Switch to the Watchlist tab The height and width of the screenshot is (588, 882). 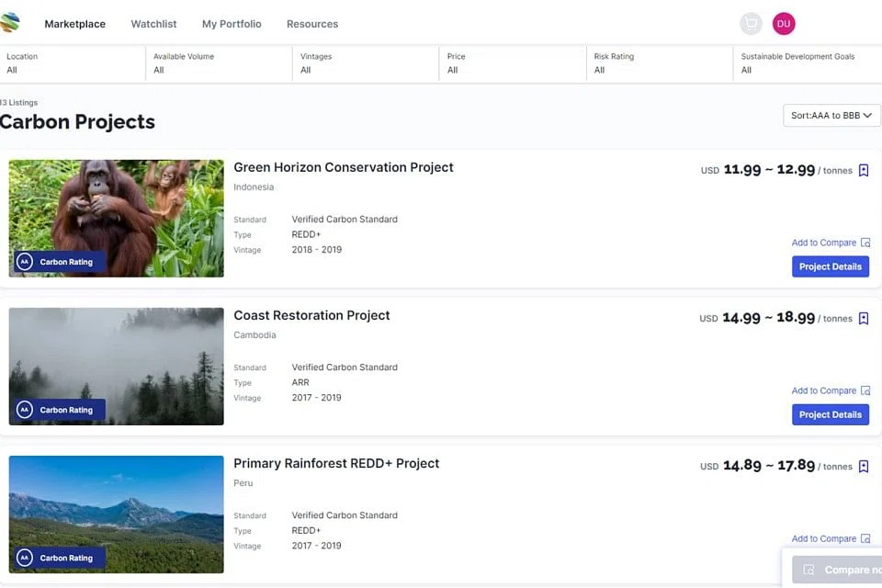click(x=153, y=24)
